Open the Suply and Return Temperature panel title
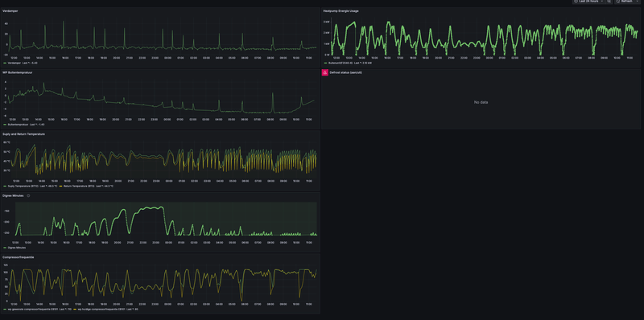644x320 pixels. pyautogui.click(x=23, y=133)
